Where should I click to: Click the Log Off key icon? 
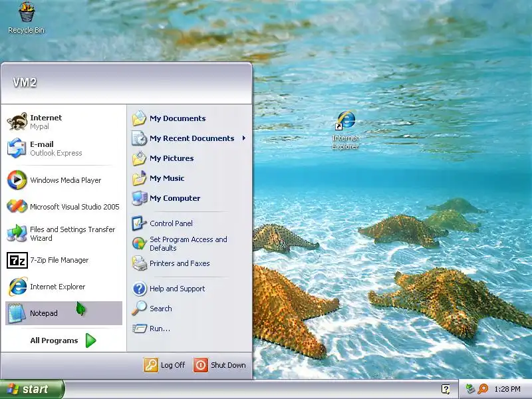(151, 365)
